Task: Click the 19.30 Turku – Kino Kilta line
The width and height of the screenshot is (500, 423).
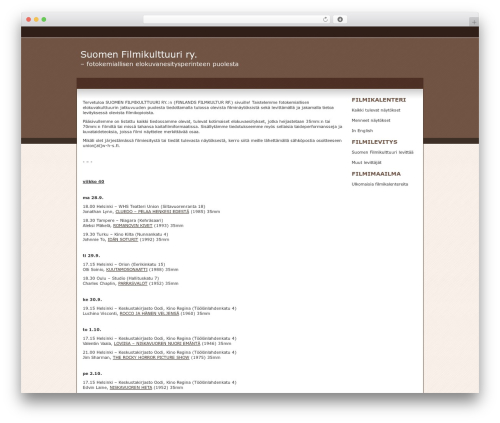Action: [125, 234]
